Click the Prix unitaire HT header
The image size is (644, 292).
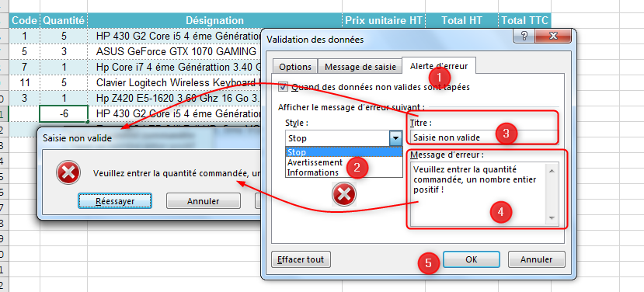tap(384, 20)
